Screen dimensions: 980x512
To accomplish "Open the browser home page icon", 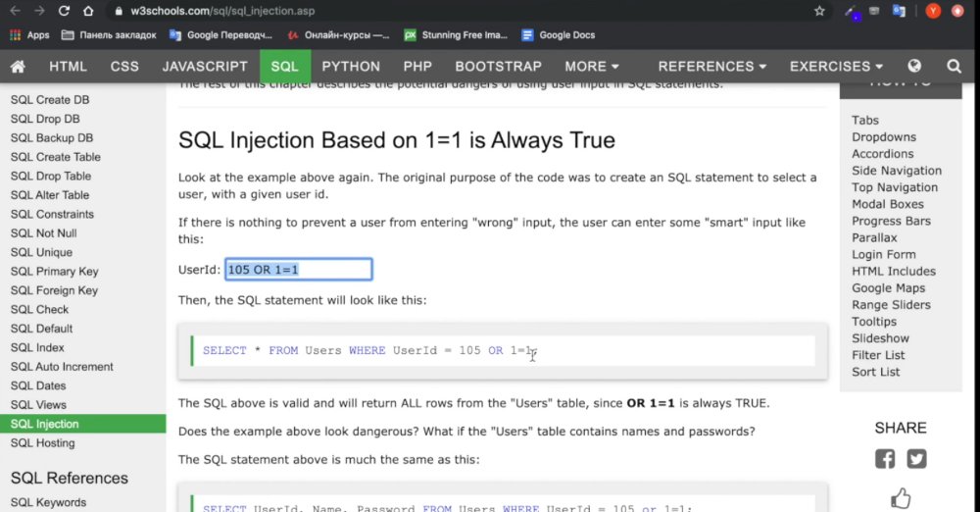I will 88,11.
